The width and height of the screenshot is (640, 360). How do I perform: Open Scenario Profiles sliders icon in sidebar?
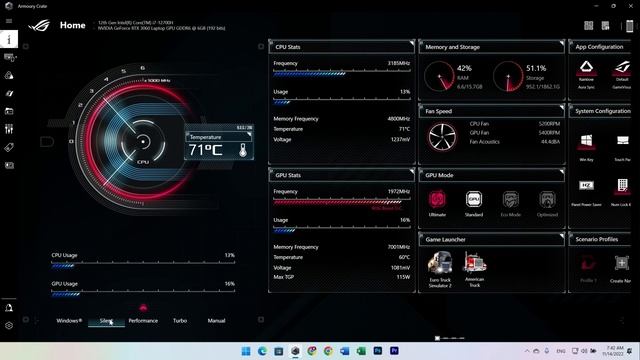click(x=9, y=129)
